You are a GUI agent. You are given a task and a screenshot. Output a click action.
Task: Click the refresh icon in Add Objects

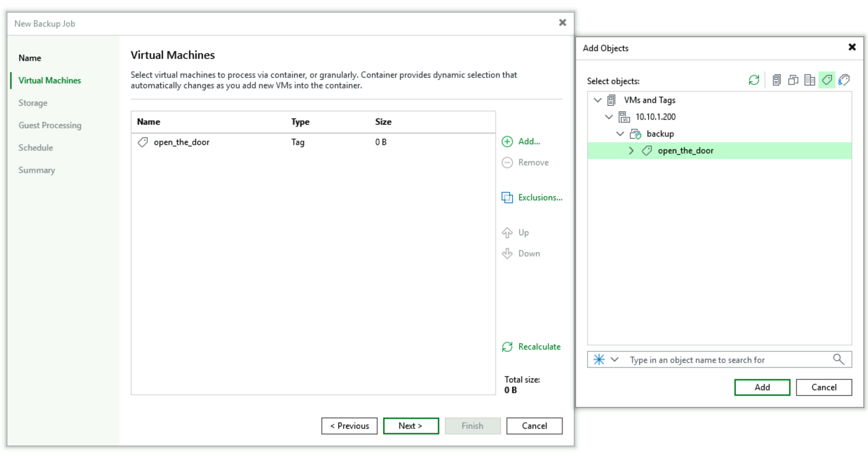(753, 80)
